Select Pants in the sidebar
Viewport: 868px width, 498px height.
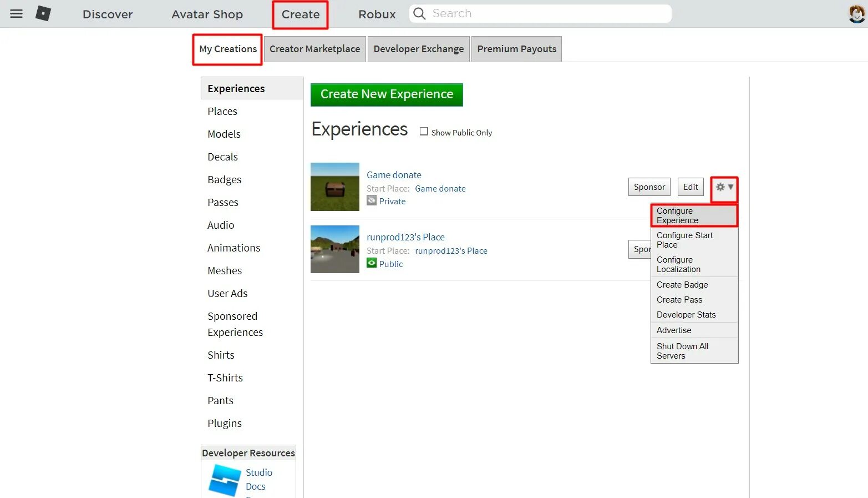point(220,401)
